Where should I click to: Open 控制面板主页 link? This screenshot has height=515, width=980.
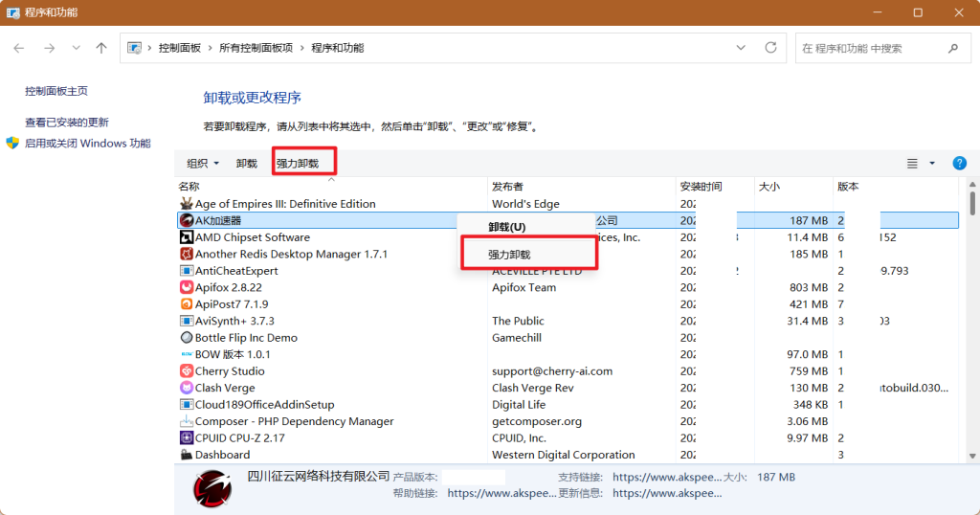56,91
